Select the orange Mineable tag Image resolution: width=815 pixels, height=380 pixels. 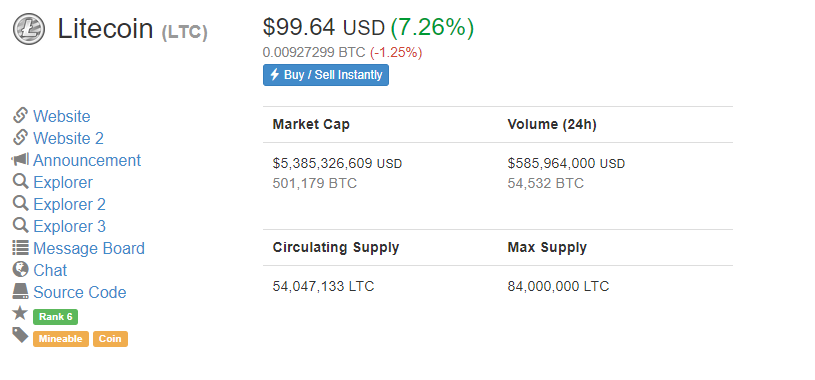click(x=61, y=339)
